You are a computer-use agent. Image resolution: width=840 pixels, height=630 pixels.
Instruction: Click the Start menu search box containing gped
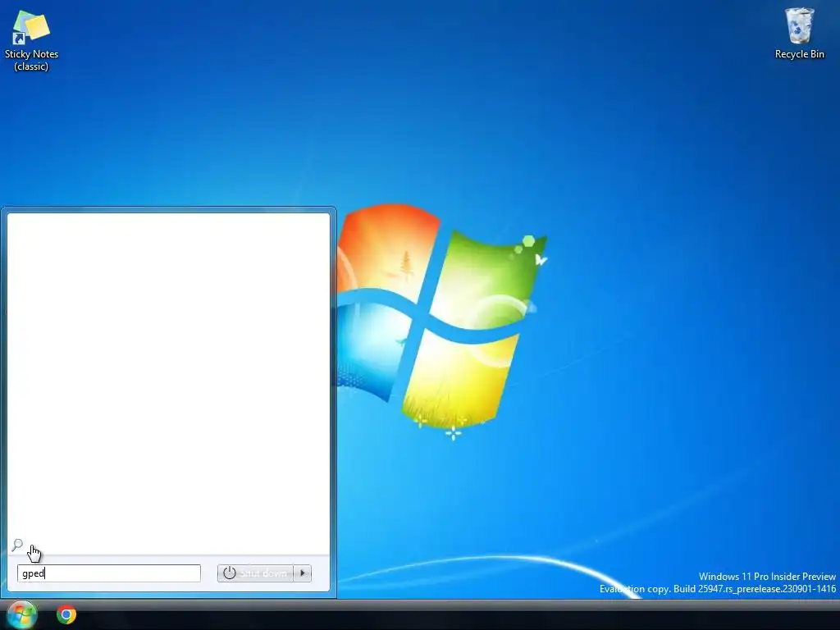click(109, 573)
